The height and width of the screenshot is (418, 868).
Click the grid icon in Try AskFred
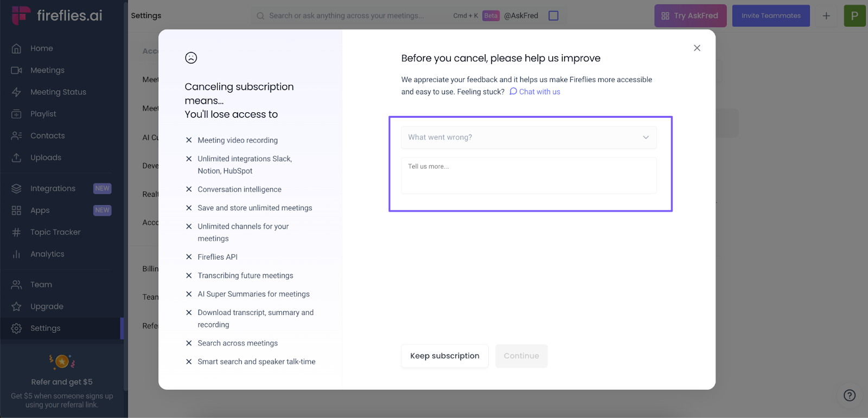pyautogui.click(x=665, y=16)
